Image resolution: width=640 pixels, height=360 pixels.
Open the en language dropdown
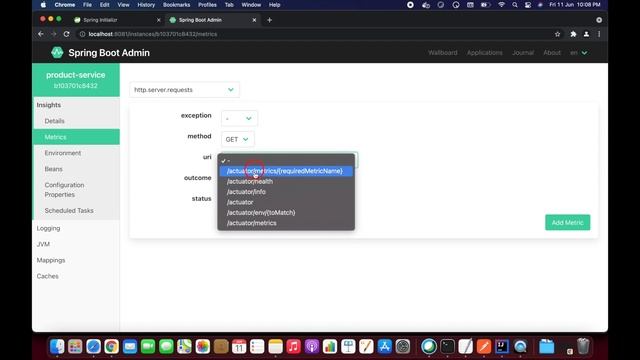[x=579, y=53]
